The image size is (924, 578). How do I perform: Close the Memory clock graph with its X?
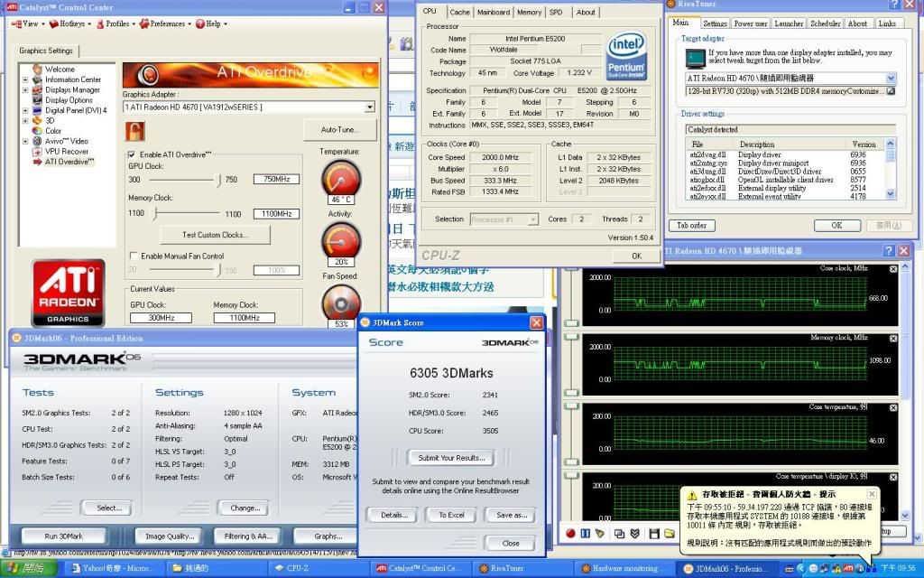point(893,339)
